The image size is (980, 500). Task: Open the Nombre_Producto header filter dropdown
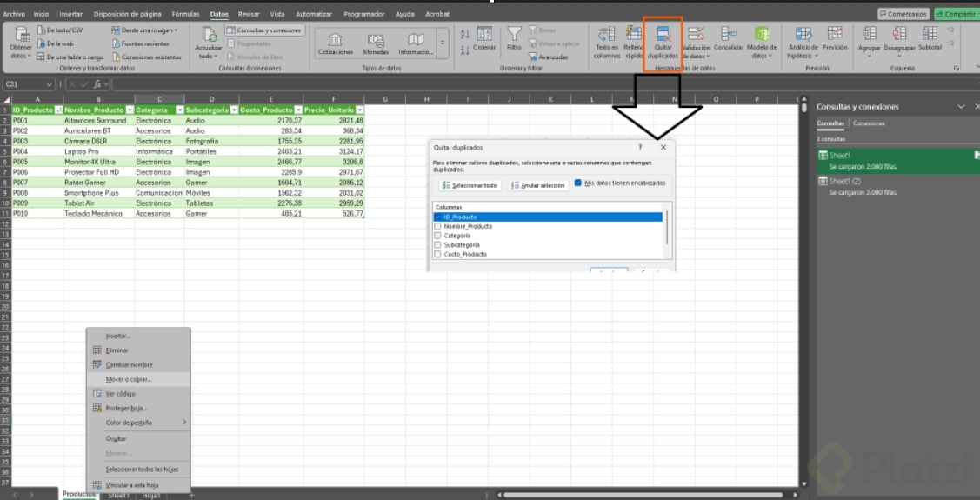tap(130, 110)
